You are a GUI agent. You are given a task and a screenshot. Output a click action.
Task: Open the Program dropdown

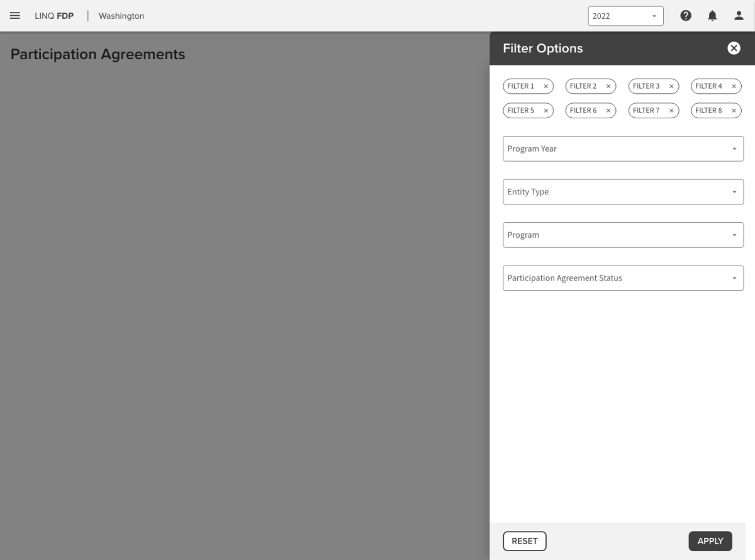(623, 235)
